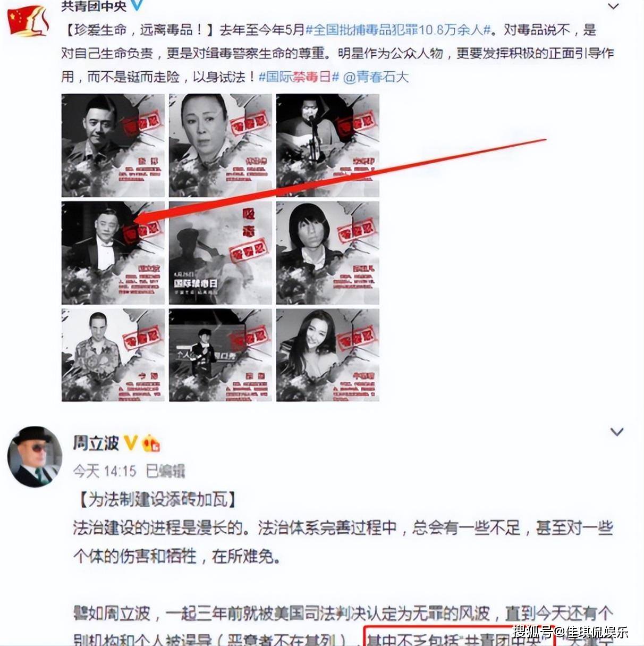View the top-middle woman portrait image
The height and width of the screenshot is (646, 644).
pyautogui.click(x=221, y=145)
